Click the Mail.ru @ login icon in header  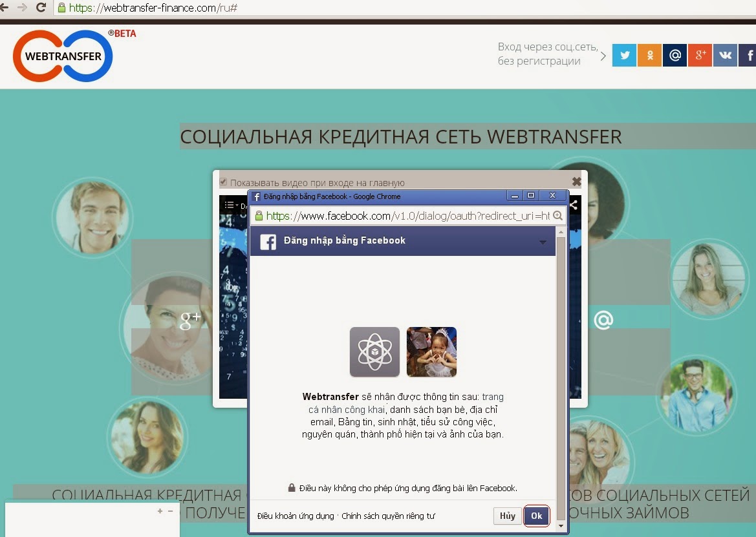pyautogui.click(x=675, y=55)
